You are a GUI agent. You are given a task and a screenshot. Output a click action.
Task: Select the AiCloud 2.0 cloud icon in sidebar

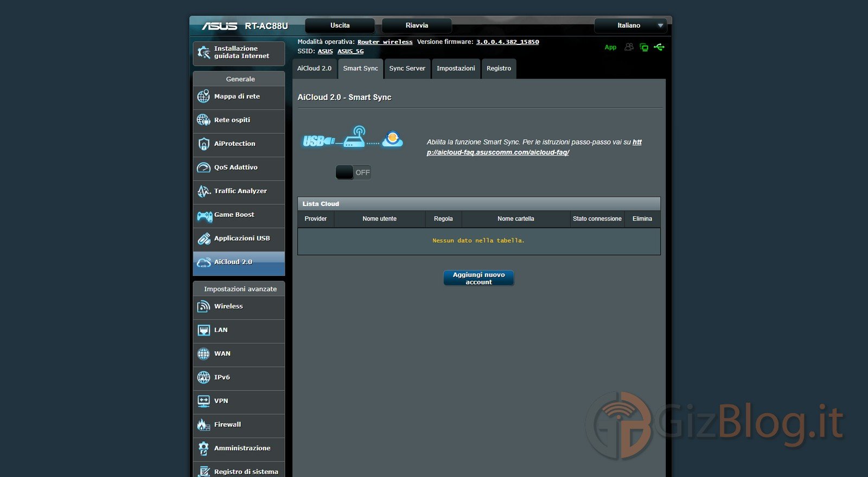203,262
